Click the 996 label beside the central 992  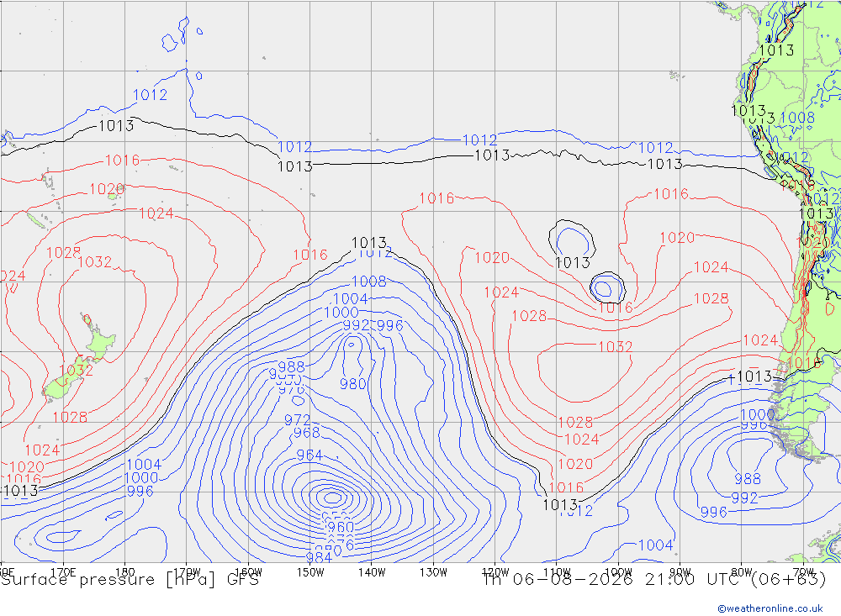point(390,325)
